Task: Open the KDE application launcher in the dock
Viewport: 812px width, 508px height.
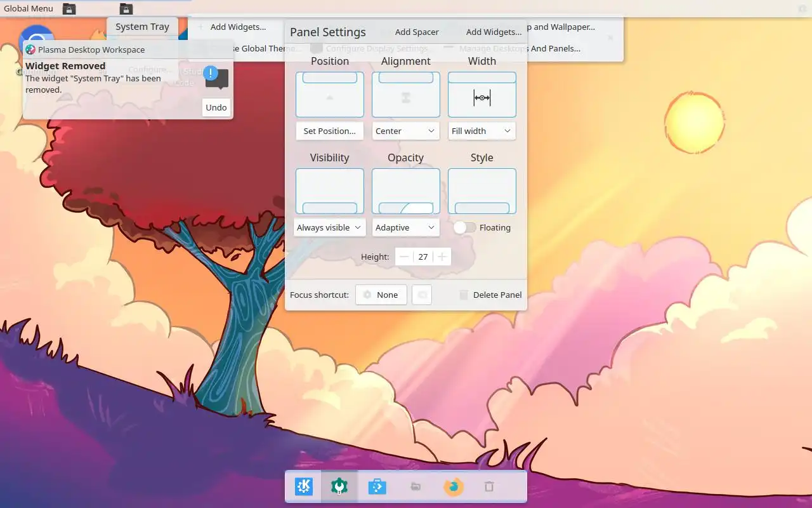Action: 304,487
